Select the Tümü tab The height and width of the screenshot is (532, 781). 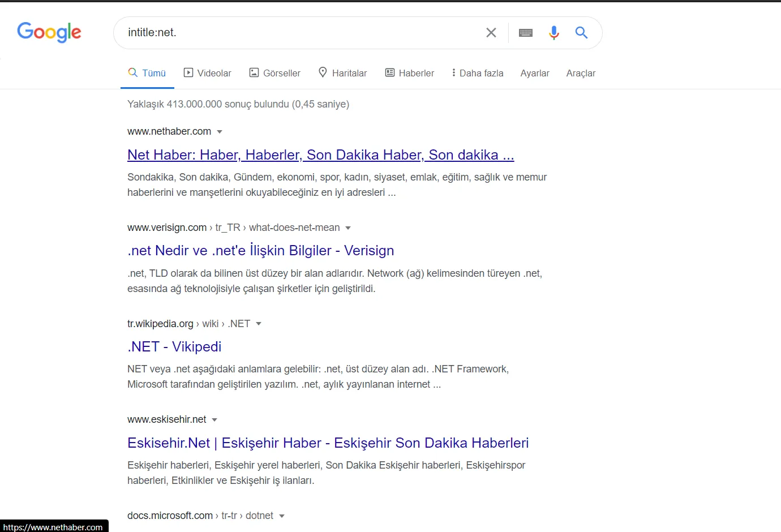[x=147, y=73]
